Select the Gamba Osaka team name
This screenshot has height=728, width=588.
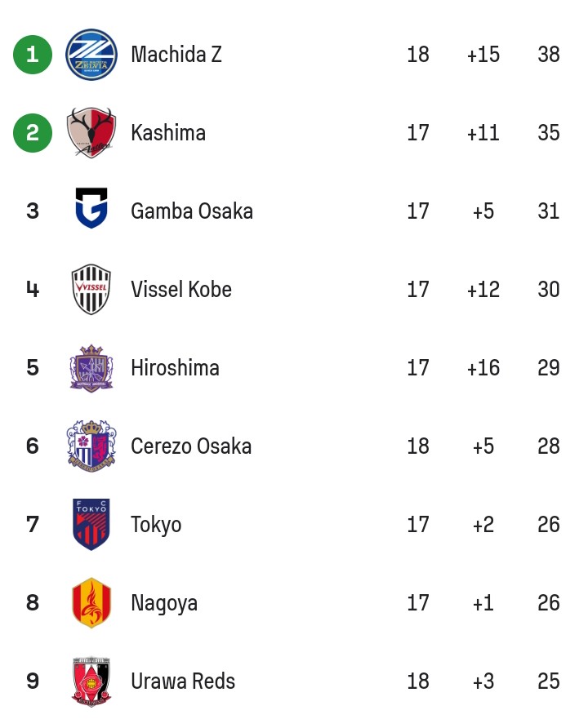click(x=192, y=211)
